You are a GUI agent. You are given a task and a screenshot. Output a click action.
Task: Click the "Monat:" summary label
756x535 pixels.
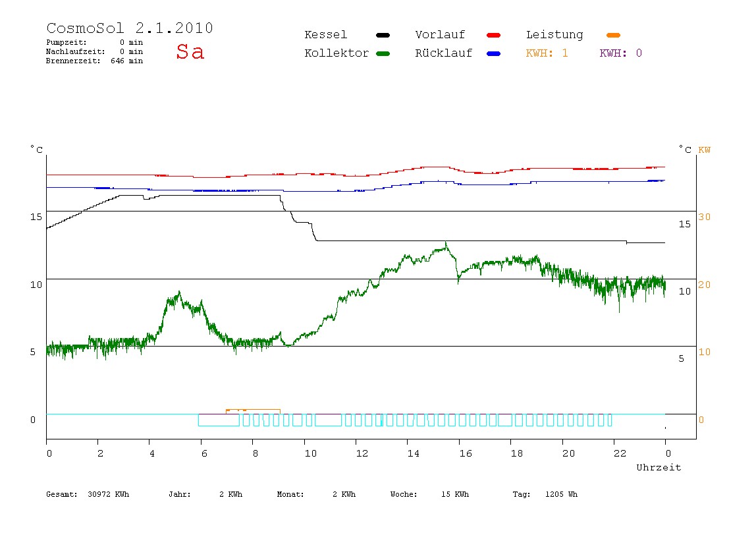pos(290,494)
